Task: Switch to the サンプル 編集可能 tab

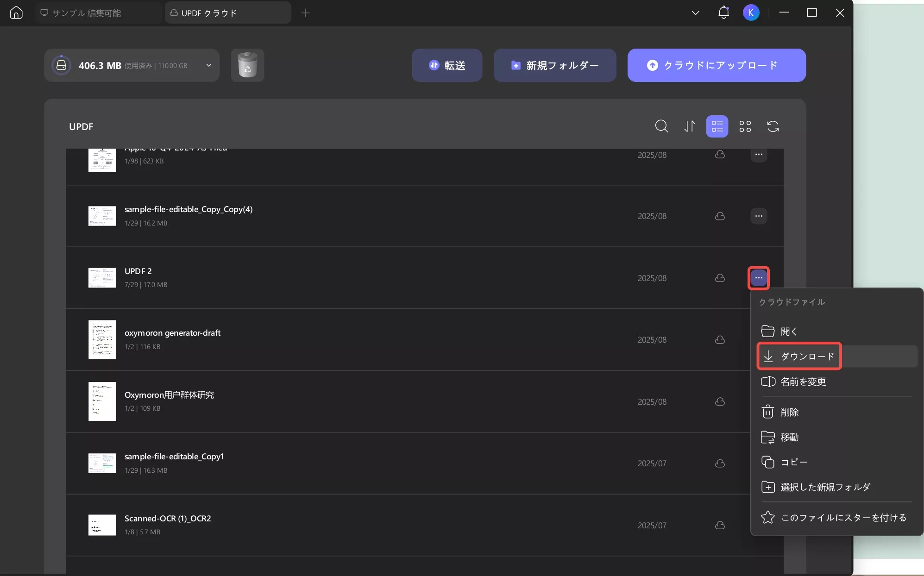Action: [x=87, y=13]
